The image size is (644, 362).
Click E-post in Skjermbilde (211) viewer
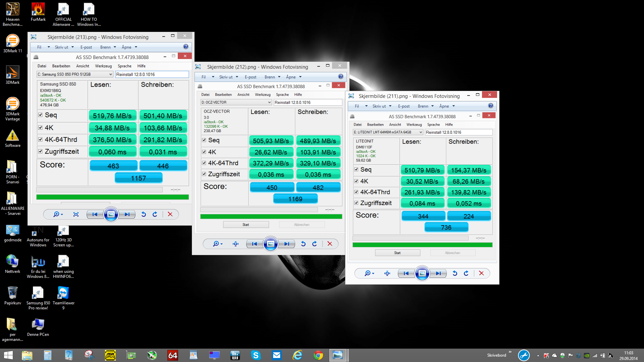click(404, 106)
